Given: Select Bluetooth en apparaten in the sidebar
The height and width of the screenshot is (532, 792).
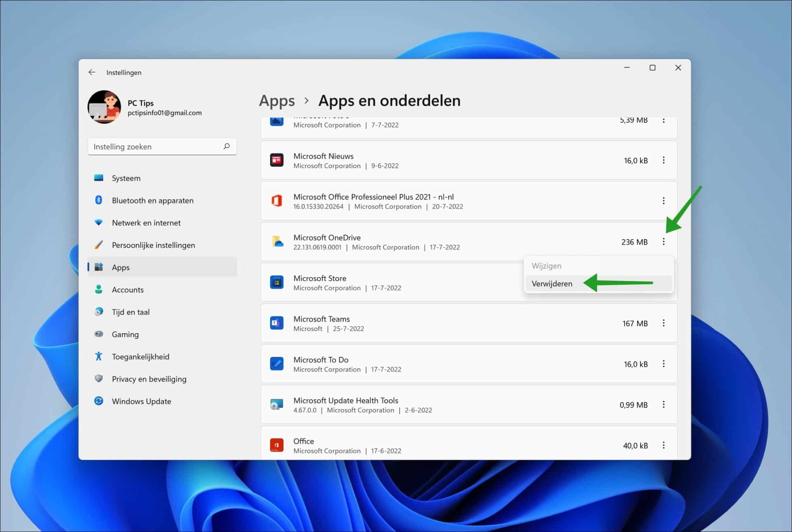Looking at the screenshot, I should 152,200.
